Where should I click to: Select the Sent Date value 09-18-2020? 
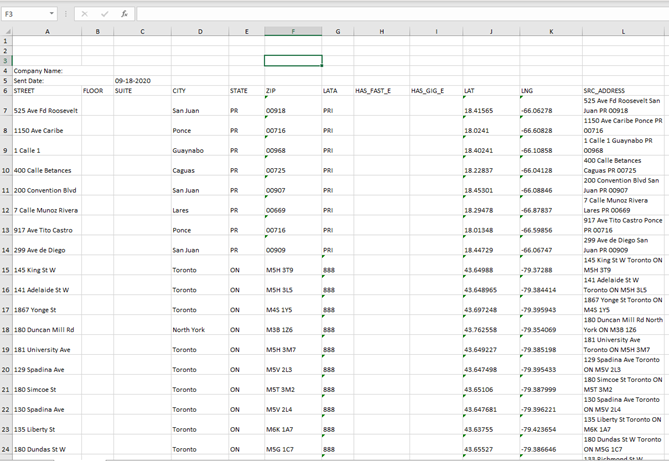(141, 80)
